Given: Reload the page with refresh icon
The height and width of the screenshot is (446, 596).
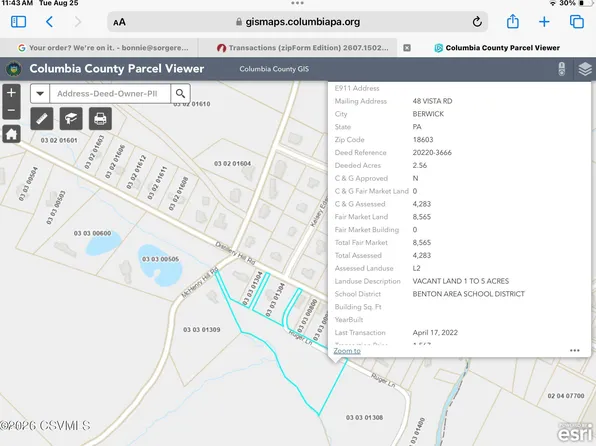Looking at the screenshot, I should coord(477,22).
